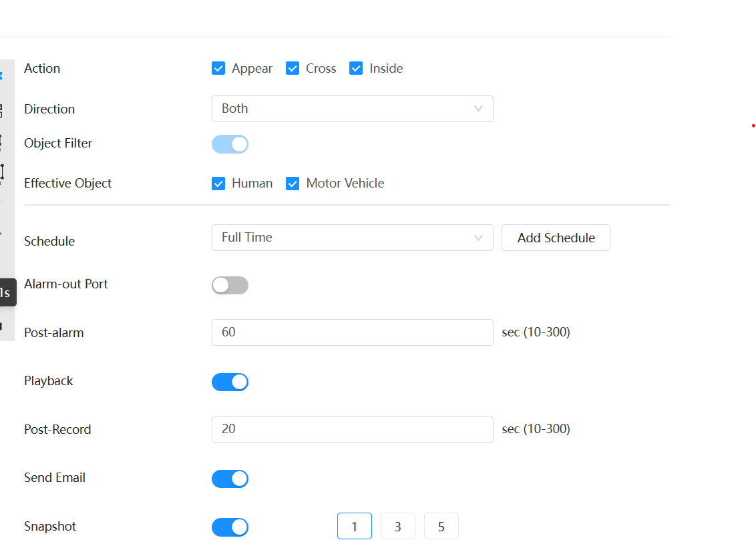The width and height of the screenshot is (756, 552).
Task: Select snapshot count 1
Action: coord(355,527)
